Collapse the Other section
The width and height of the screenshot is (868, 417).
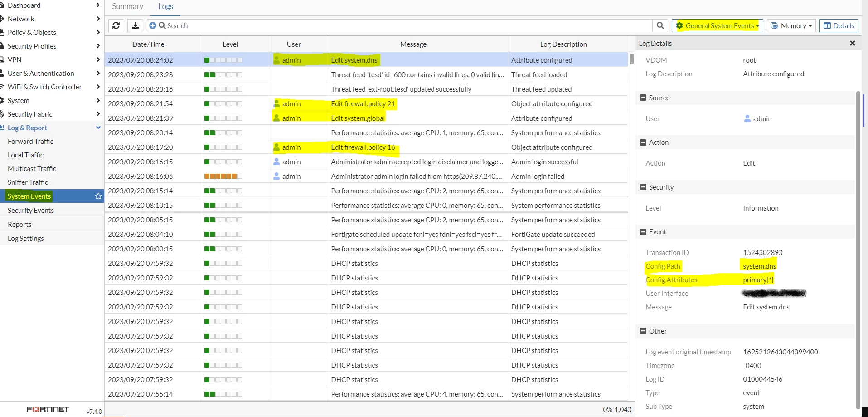coord(643,331)
